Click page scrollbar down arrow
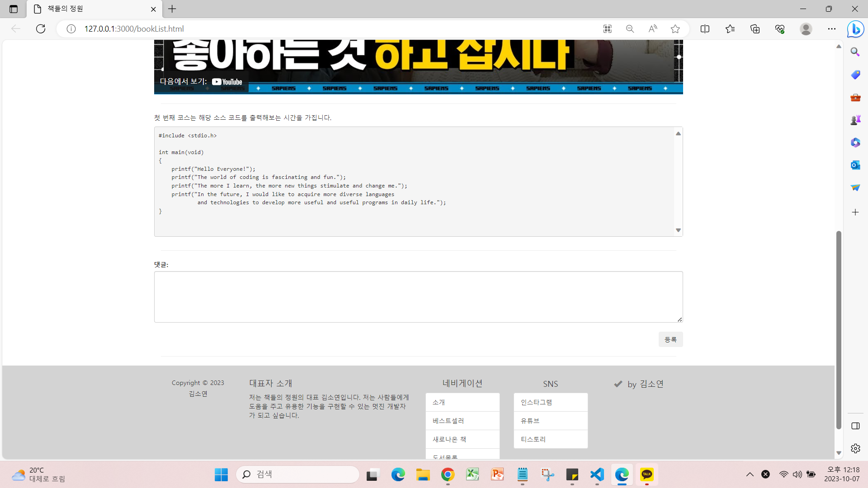Viewport: 868px width, 488px height. pyautogui.click(x=839, y=453)
